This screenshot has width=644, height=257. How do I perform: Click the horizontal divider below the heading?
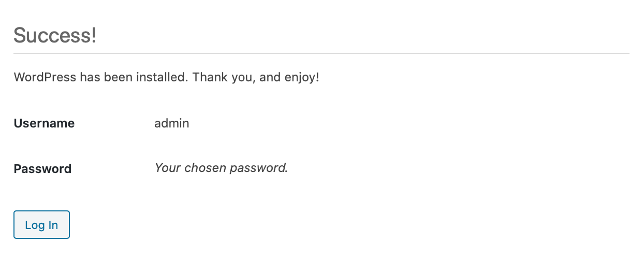[x=321, y=53]
